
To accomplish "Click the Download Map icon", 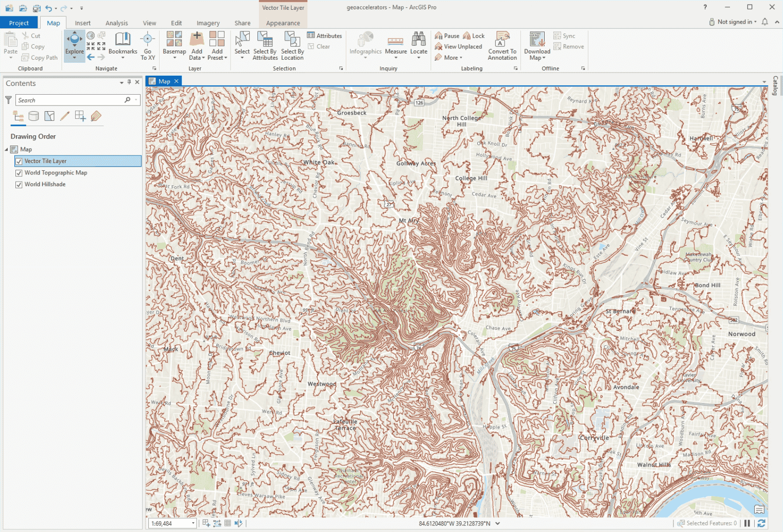I will tap(537, 40).
